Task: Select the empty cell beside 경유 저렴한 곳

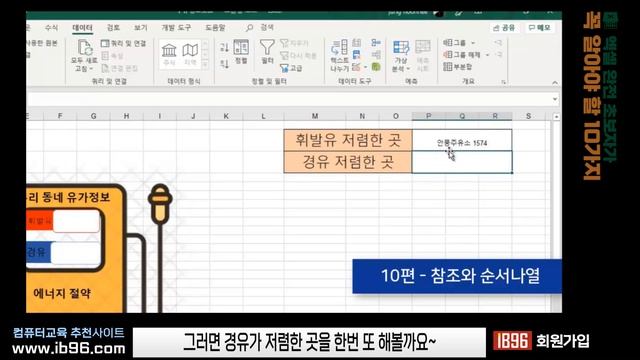Action: 462,162
